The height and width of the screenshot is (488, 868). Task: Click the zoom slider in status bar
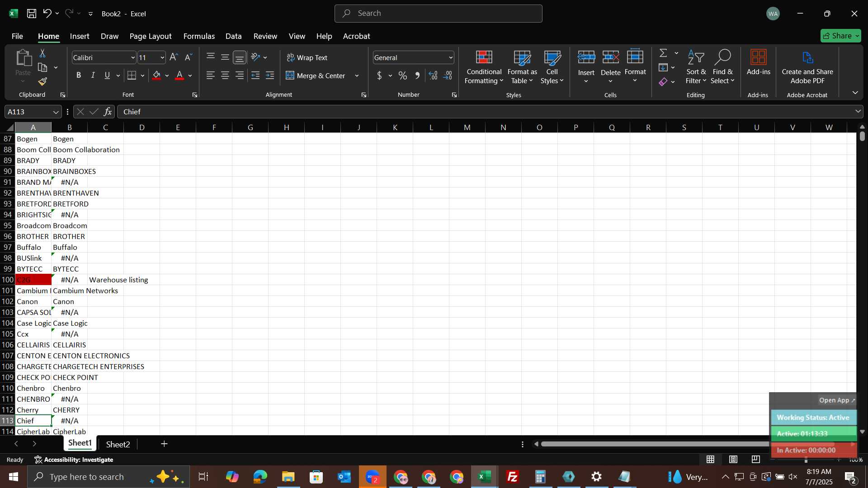806,460
